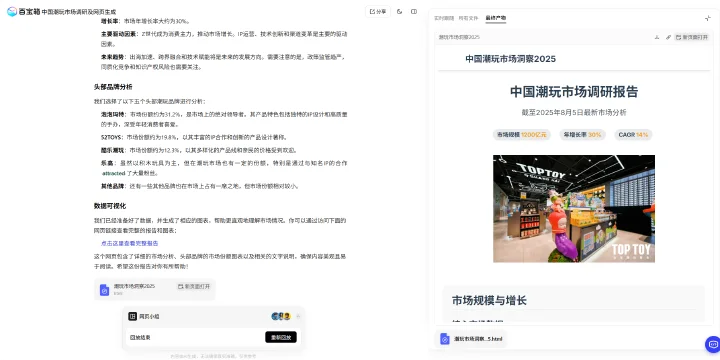Screen dimensions: 720x360
Task: Click the 百宝箱 logo in header
Action: [x=23, y=11]
